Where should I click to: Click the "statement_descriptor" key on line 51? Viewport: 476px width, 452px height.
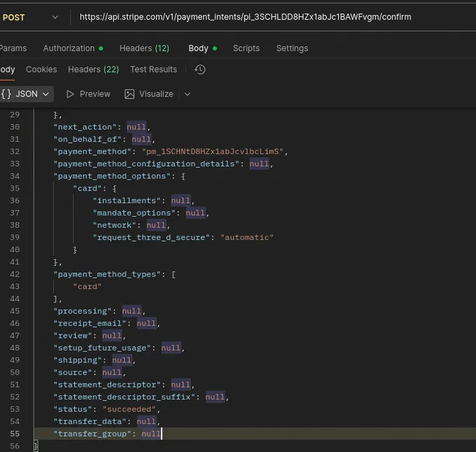[107, 385]
